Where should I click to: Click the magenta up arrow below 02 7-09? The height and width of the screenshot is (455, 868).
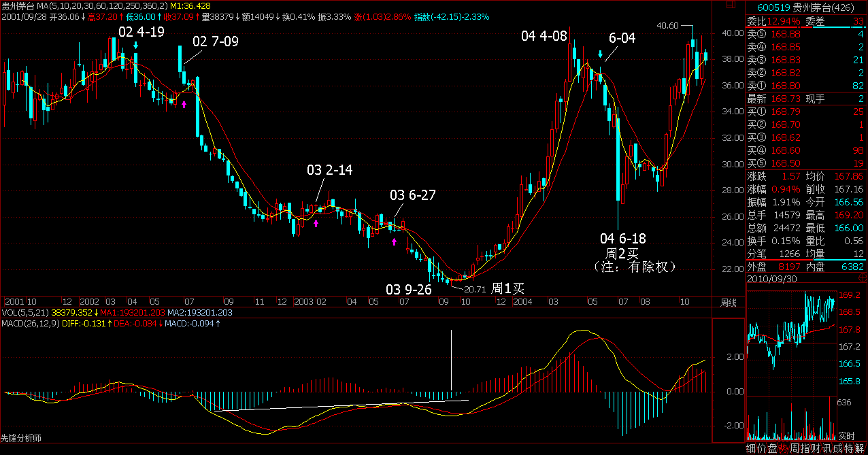(x=184, y=103)
